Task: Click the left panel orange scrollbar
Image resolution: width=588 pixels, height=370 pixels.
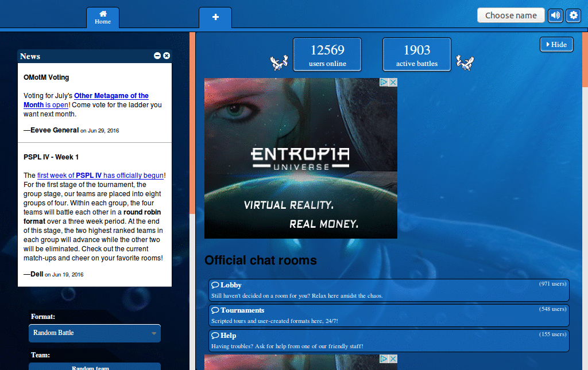Action: pos(192,123)
